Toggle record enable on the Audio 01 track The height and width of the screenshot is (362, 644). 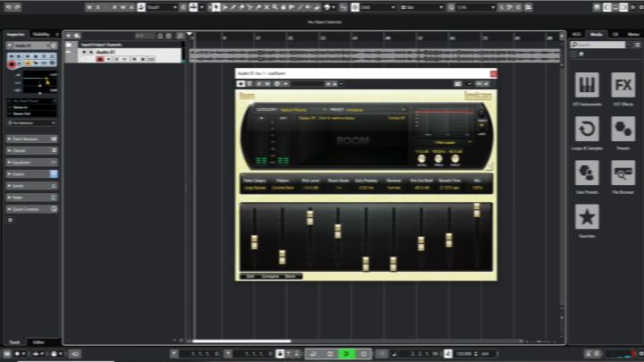click(x=100, y=59)
